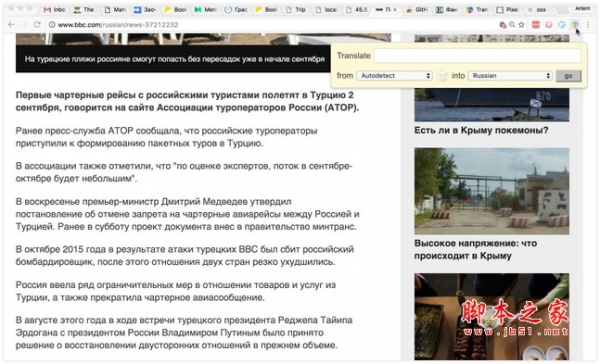
Task: Go forward with the browser forward arrow
Action: tap(24, 24)
